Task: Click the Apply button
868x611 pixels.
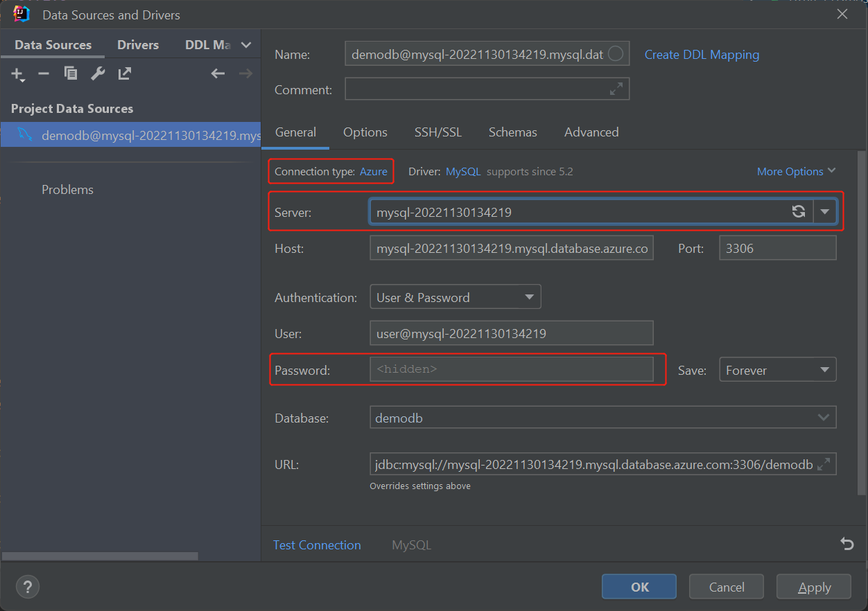Action: pos(814,587)
